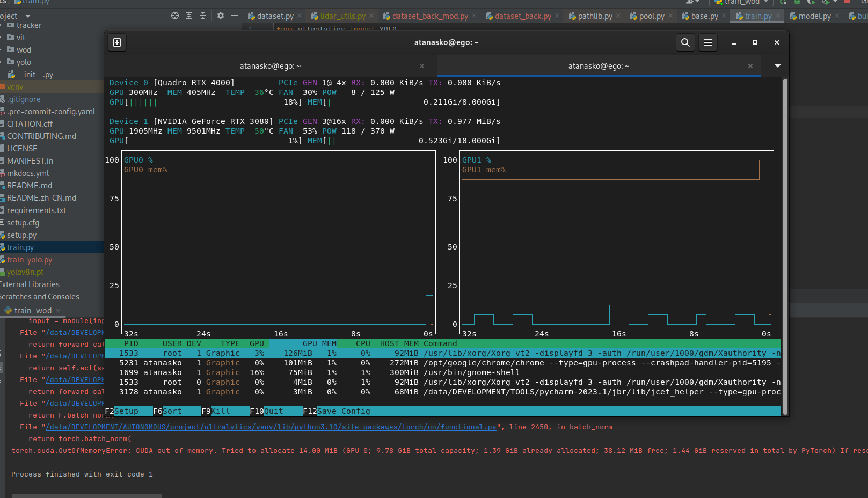Select train_yolo.py in the project tree
868x498 pixels.
30,260
